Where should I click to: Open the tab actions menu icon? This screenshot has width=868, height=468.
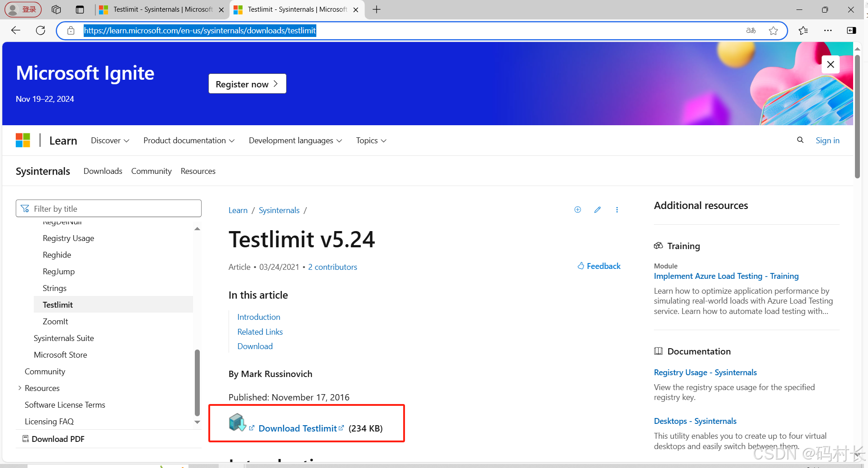(x=80, y=9)
